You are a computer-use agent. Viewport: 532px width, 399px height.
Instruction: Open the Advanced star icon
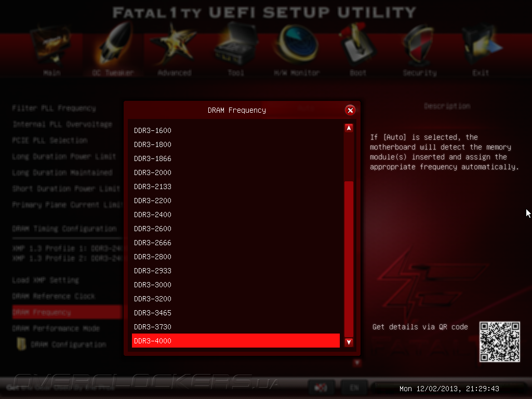[174, 45]
